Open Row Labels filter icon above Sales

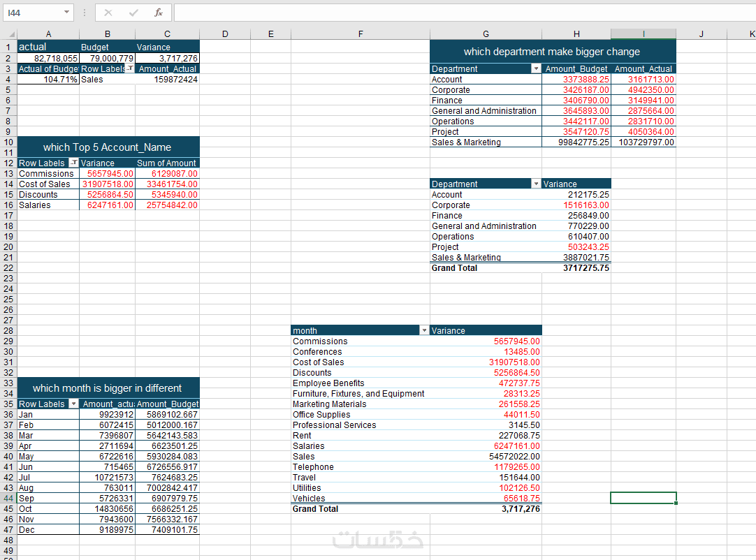pyautogui.click(x=130, y=68)
